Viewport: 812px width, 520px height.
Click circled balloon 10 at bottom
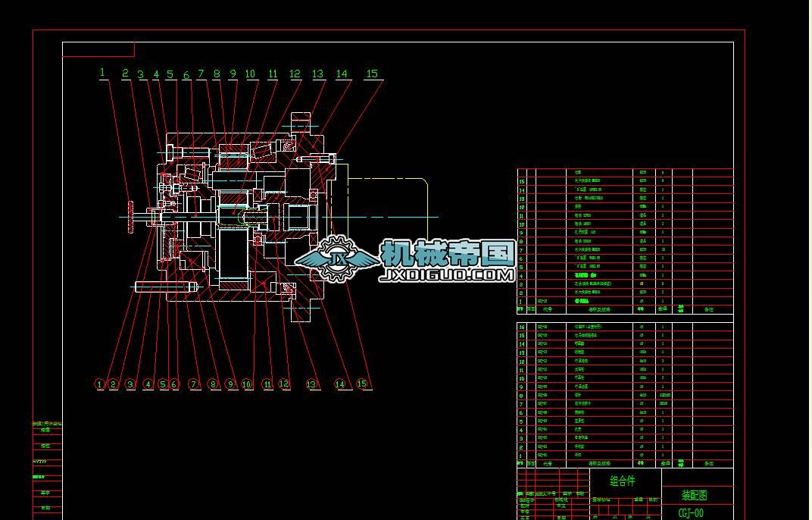pyautogui.click(x=247, y=384)
